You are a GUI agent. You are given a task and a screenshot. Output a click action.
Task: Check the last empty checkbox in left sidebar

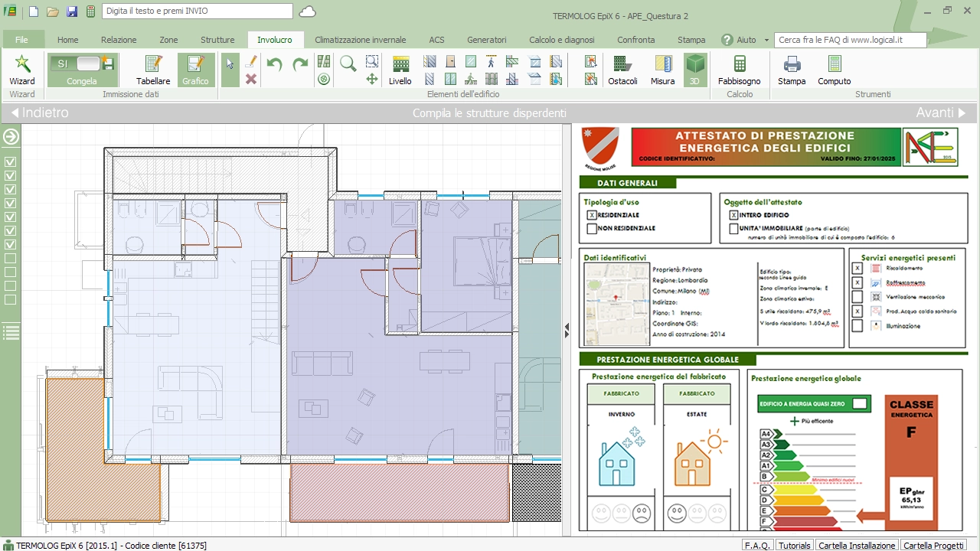(11, 300)
